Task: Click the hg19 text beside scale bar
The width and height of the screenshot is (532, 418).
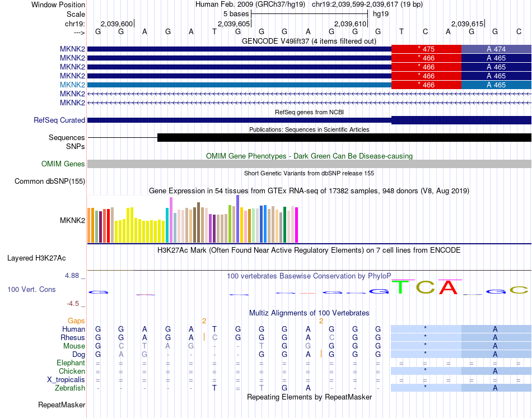Action: pos(381,14)
